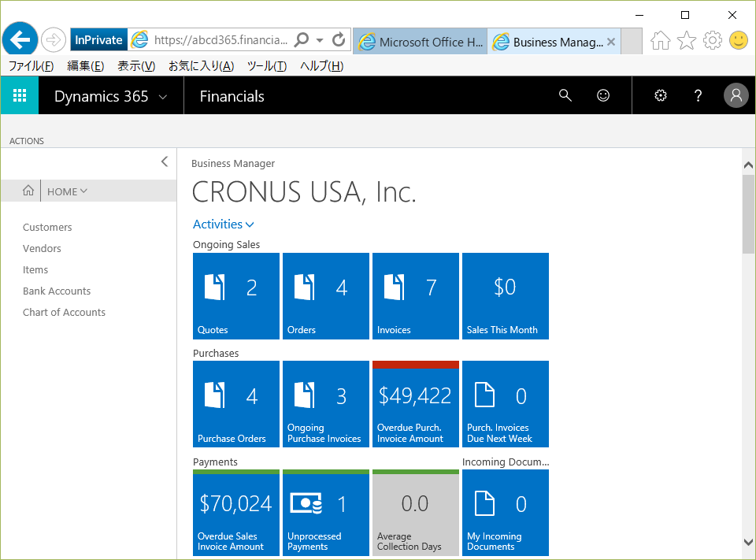Expand the HOME navigation dropdown
The width and height of the screenshot is (756, 560).
point(84,191)
